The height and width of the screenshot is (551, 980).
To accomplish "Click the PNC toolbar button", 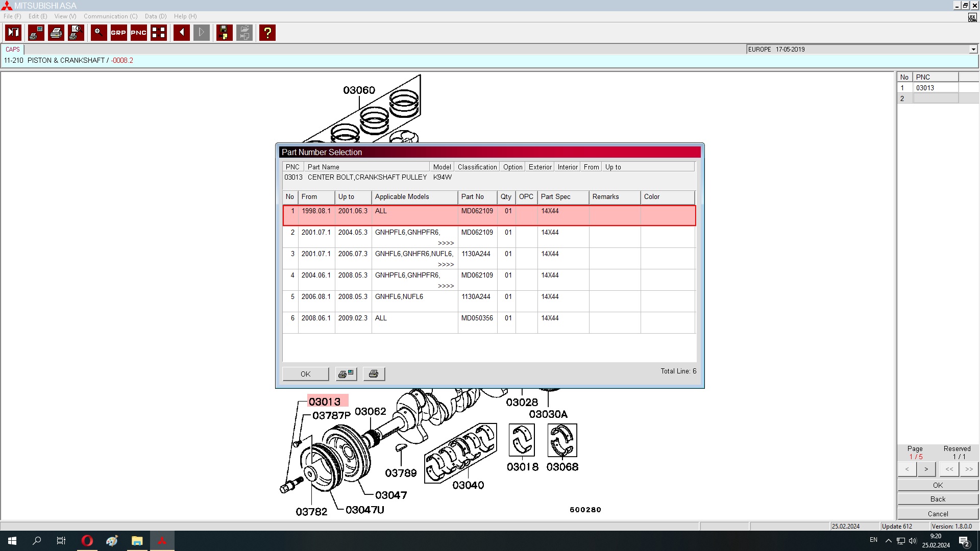I will point(138,33).
